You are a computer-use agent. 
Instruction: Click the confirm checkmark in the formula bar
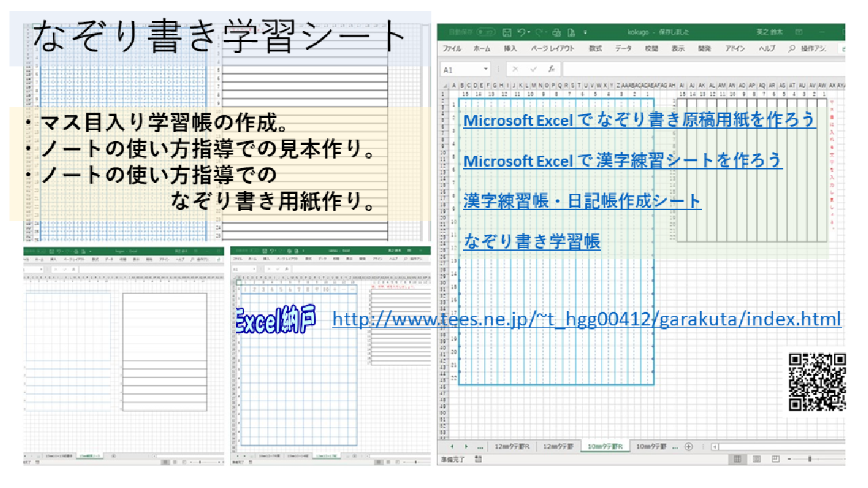coord(534,69)
